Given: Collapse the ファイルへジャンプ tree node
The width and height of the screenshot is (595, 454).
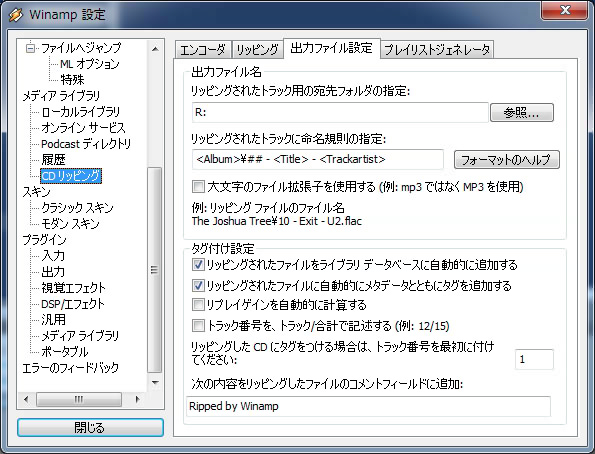Looking at the screenshot, I should point(30,48).
